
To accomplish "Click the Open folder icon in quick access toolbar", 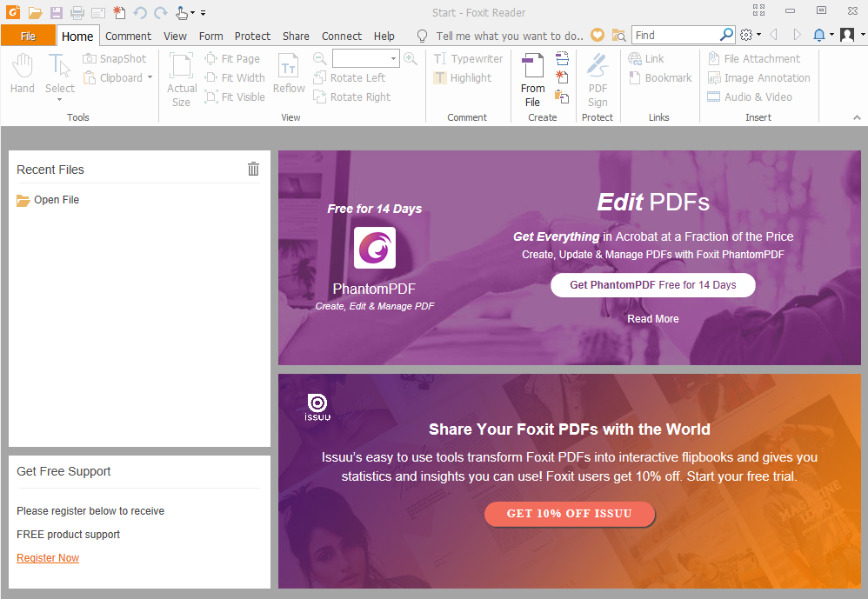I will coord(36,12).
